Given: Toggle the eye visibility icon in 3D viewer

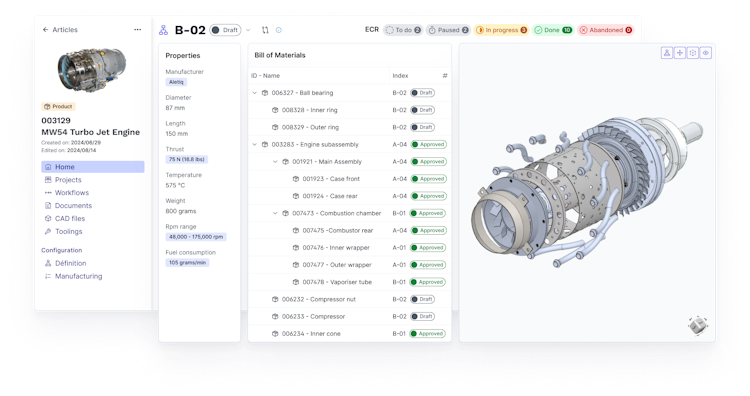Looking at the screenshot, I should (706, 53).
